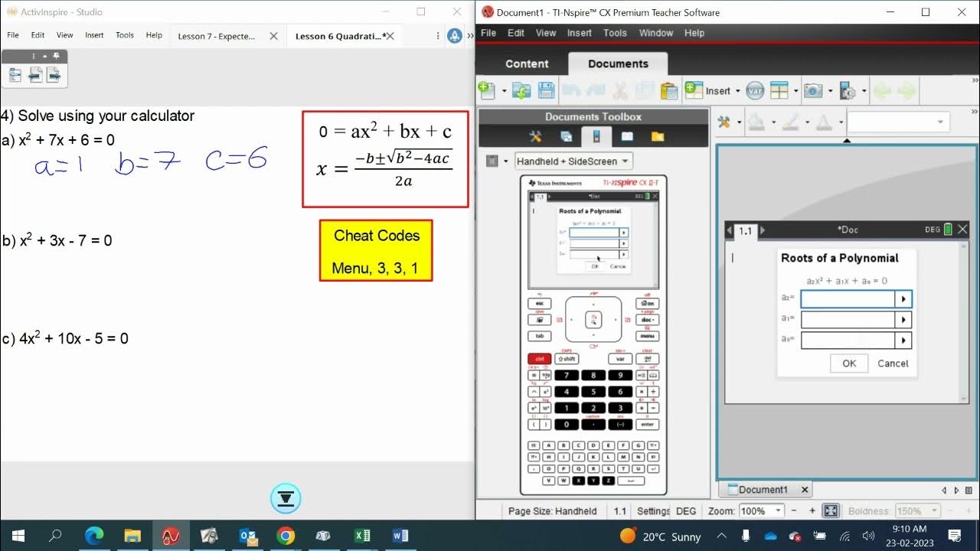Click the a₂ coefficient input field
The width and height of the screenshot is (980, 551).
[848, 299]
